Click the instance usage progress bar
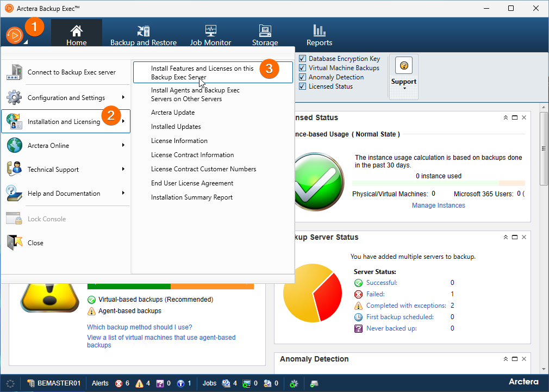The image size is (549, 392). tap(438, 183)
